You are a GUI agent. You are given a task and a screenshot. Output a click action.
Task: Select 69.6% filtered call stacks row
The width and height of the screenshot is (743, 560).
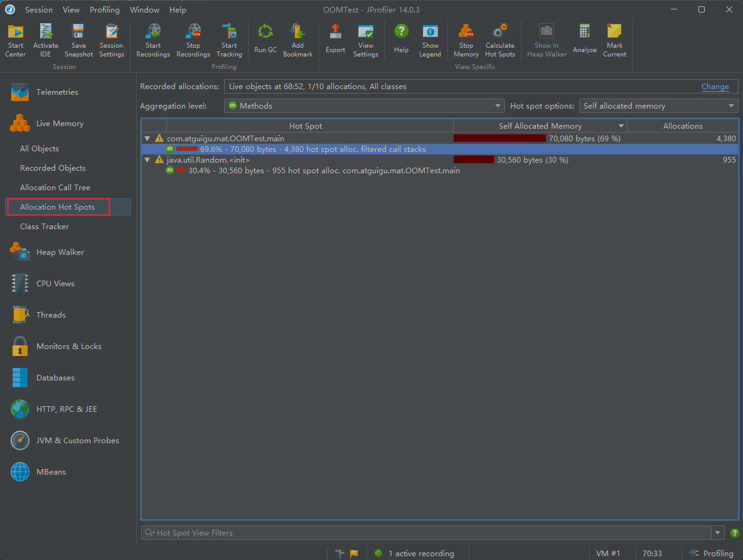[x=440, y=149]
